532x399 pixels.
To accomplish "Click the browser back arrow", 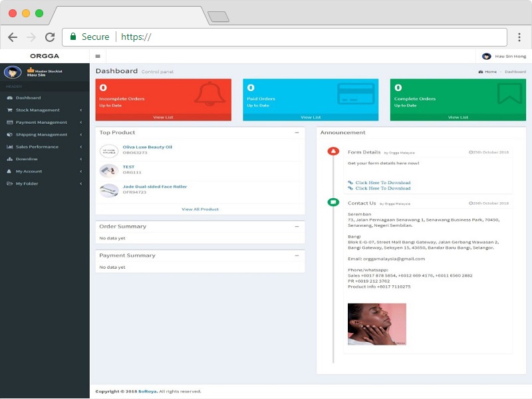I will [x=13, y=37].
